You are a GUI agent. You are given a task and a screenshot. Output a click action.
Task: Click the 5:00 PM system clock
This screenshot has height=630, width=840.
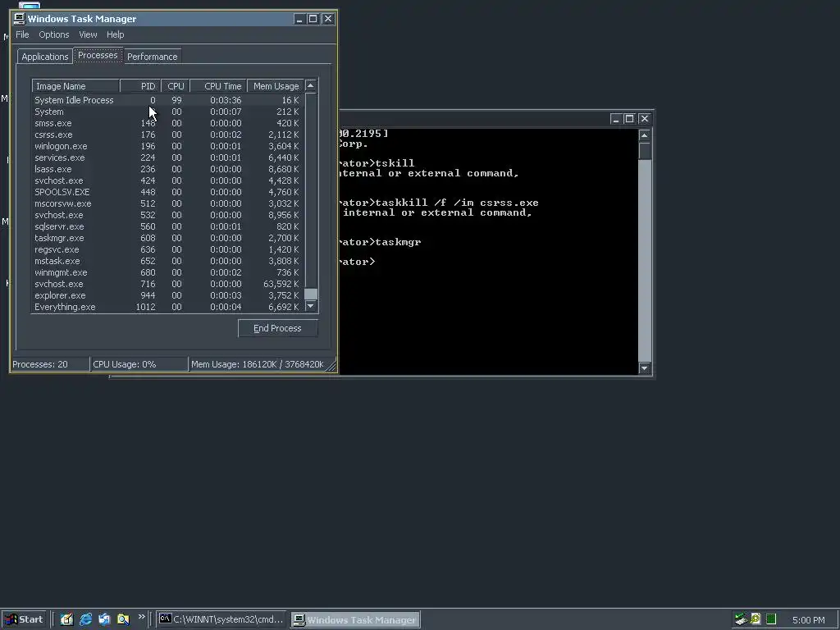click(808, 620)
